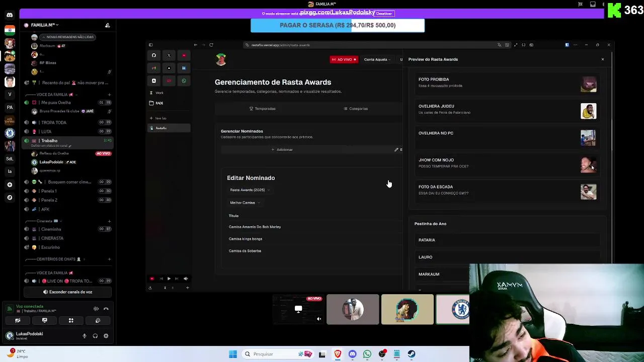Click PAGAR O SERASA donation progress bar
This screenshot has width=644, height=362.
pyautogui.click(x=338, y=25)
